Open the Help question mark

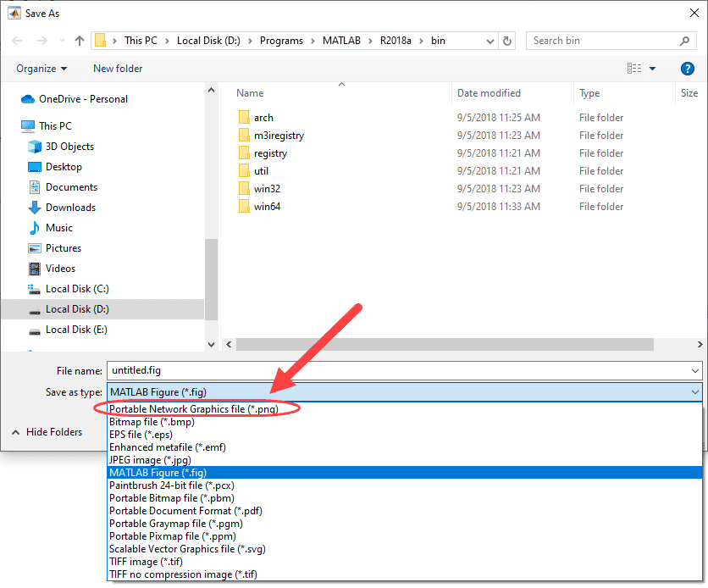point(687,68)
